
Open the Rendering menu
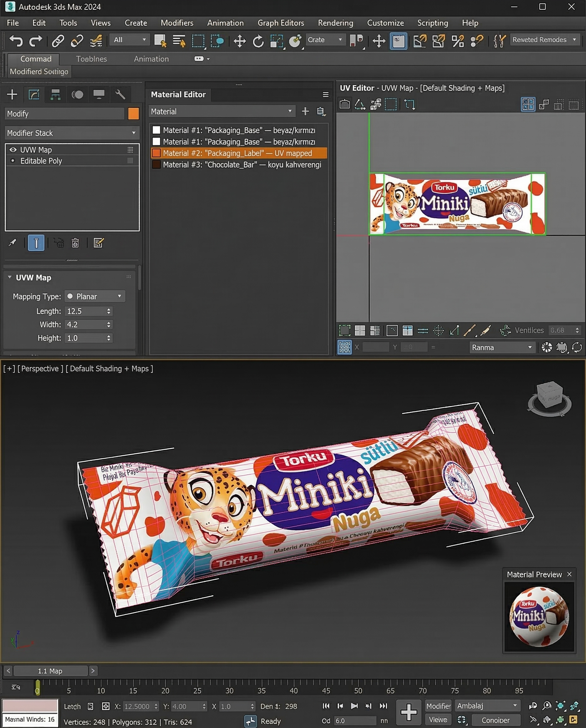pyautogui.click(x=335, y=23)
